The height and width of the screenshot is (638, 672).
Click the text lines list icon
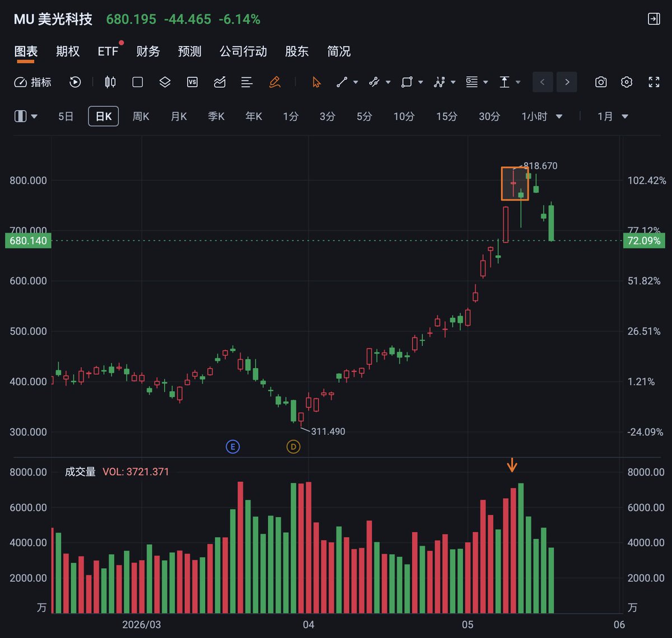click(247, 82)
